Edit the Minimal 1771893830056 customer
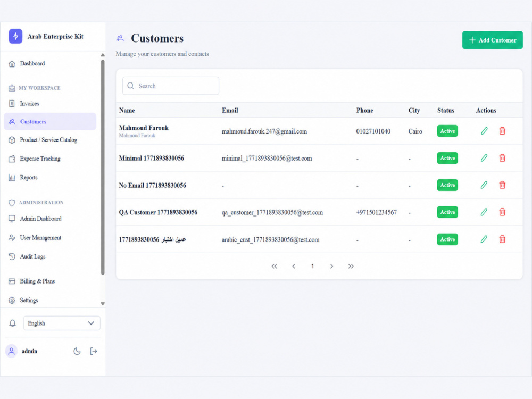The height and width of the screenshot is (399, 532). click(484, 158)
